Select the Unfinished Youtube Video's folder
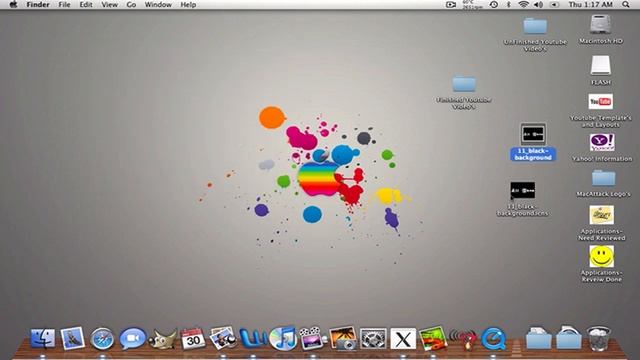 point(535,25)
